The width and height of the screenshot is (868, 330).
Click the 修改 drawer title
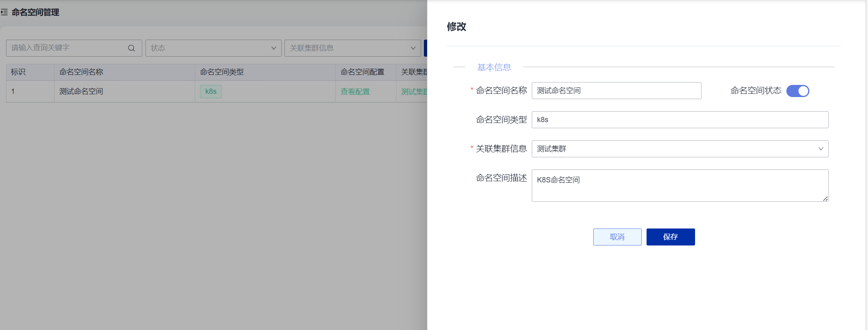click(457, 27)
